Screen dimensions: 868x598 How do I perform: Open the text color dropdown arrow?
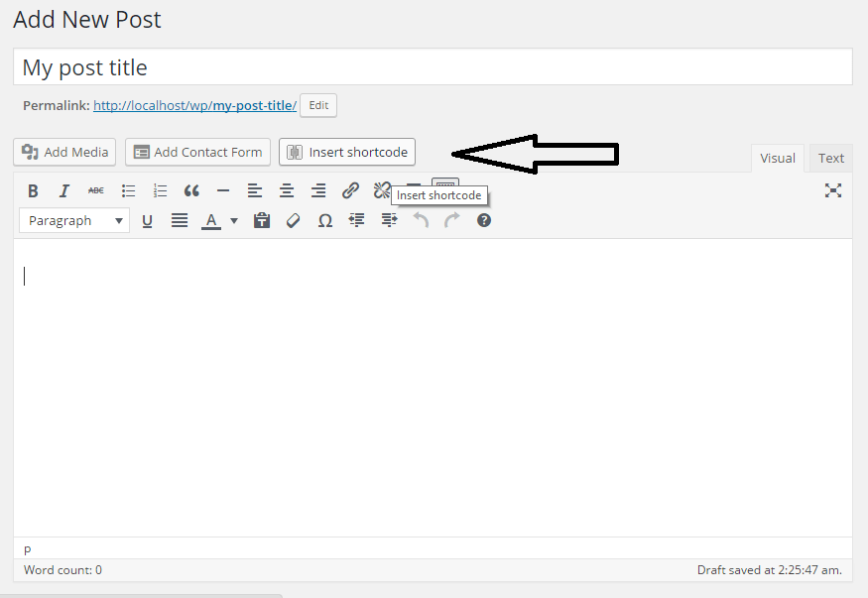click(233, 220)
